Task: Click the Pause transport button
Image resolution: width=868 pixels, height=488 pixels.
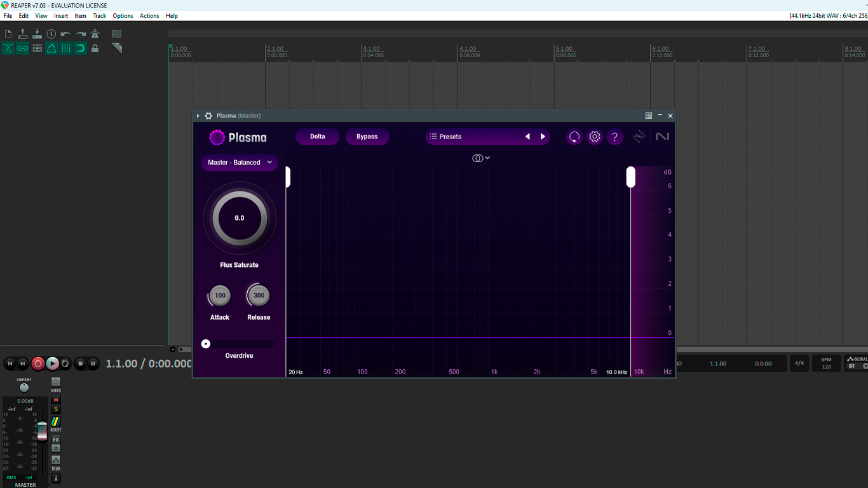Action: pyautogui.click(x=93, y=363)
